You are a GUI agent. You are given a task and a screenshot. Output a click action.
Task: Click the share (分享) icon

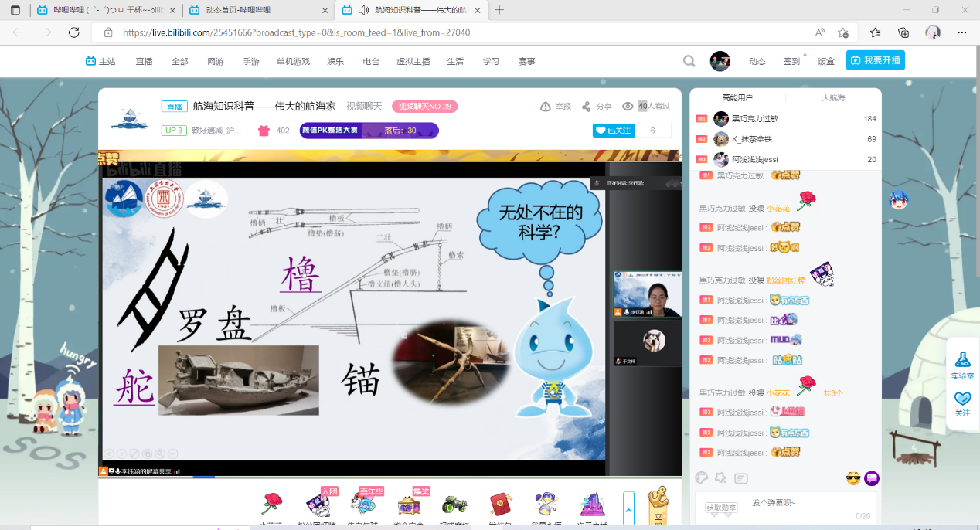point(587,107)
